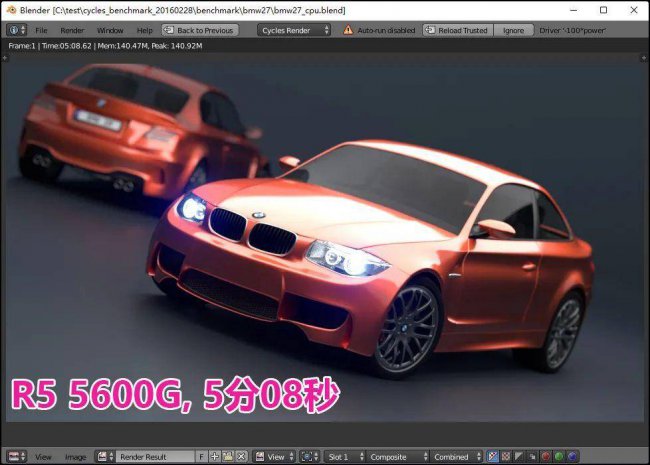Image resolution: width=650 pixels, height=465 pixels.
Task: Toggle blue channel display
Action: [572, 457]
